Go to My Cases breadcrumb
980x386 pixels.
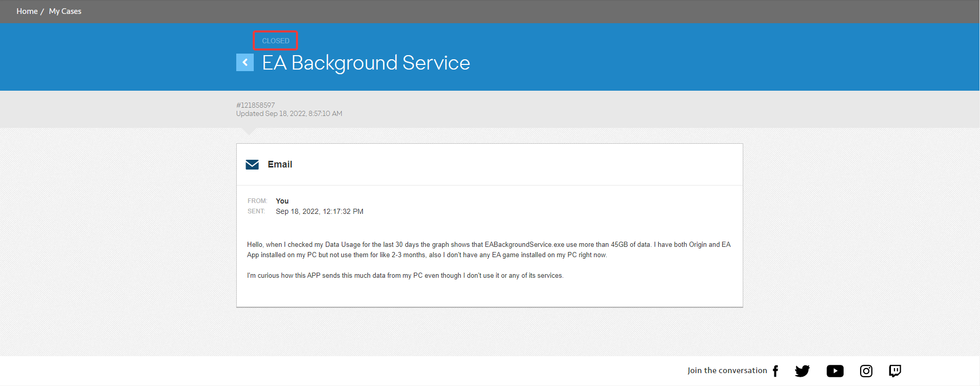click(x=65, y=11)
